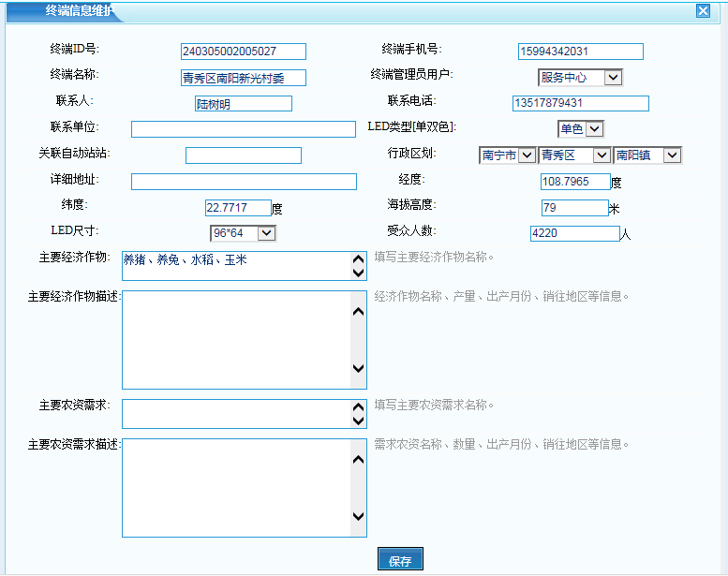Select the 联系电话 input field
728x576 pixels.
[x=580, y=104]
